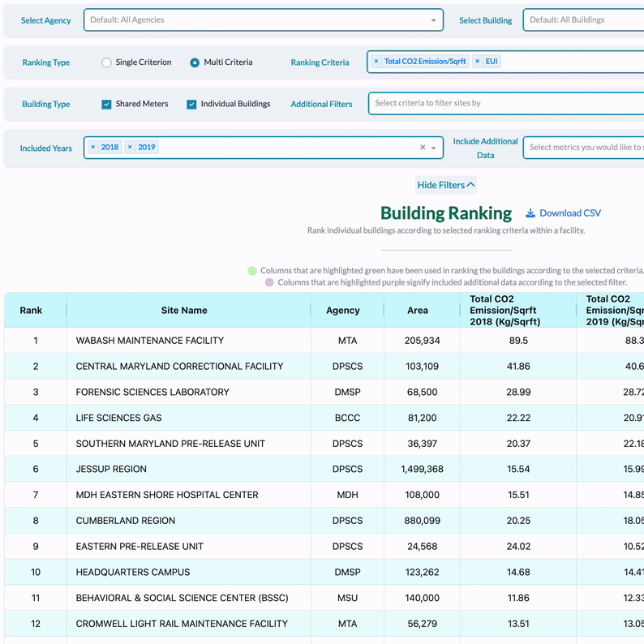Select the Single Criterion radio option

tap(106, 62)
